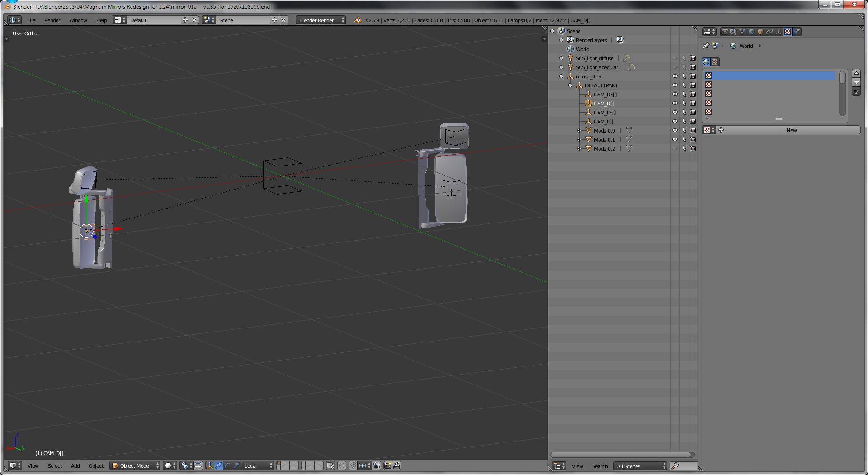Viewport: 868px width, 475px height.
Task: Open the Object Data empty-axes tab
Action: click(778, 32)
